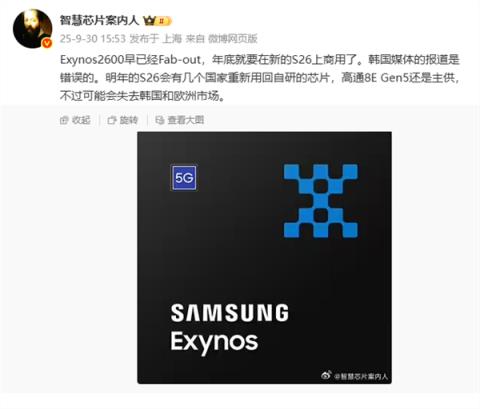480x409 pixels.
Task: Click the Samsung Exynos chip image
Action: pyautogui.click(x=264, y=258)
